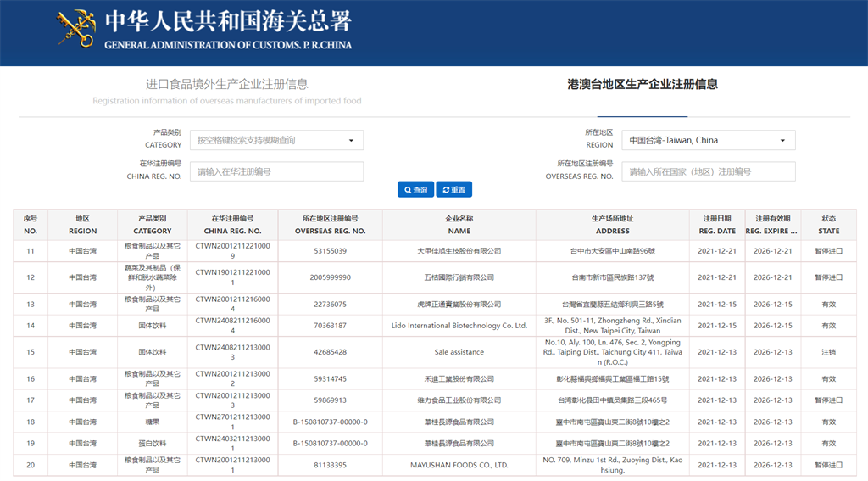Click the China Customs emblem logo
Image resolution: width=868 pixels, height=481 pixels.
click(x=75, y=28)
